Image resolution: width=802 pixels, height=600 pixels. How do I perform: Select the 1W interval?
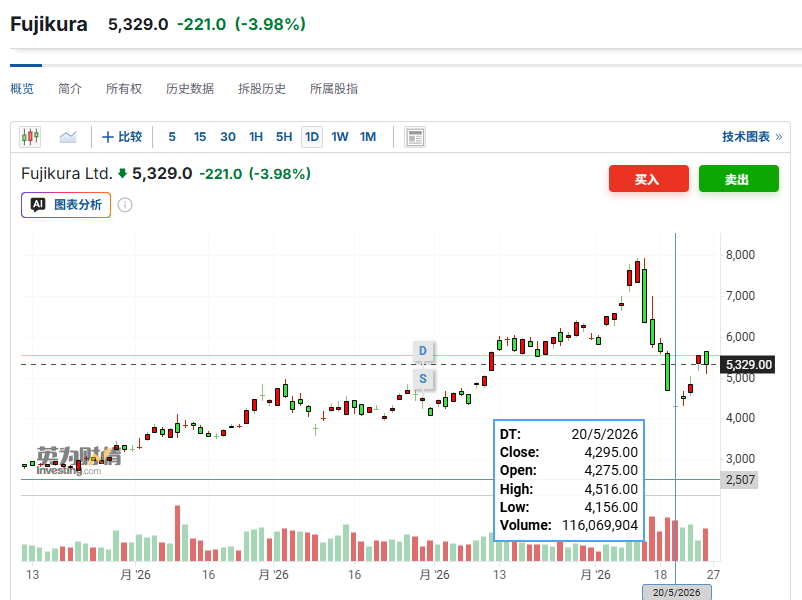[340, 137]
